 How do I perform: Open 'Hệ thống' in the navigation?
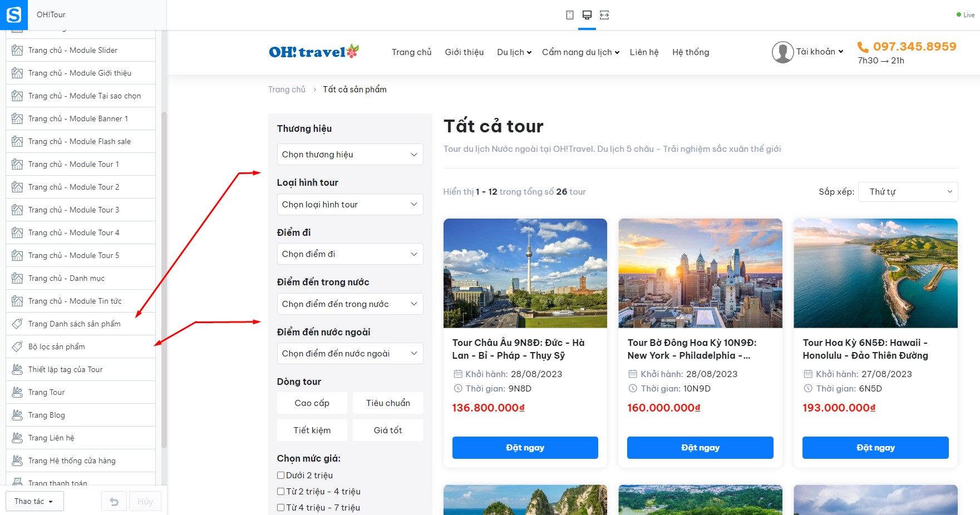point(691,52)
